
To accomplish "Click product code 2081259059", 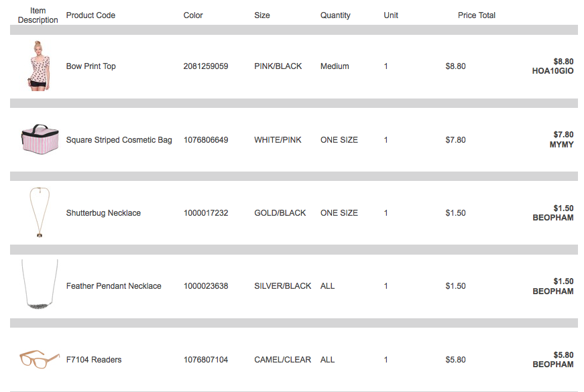I will point(206,66).
